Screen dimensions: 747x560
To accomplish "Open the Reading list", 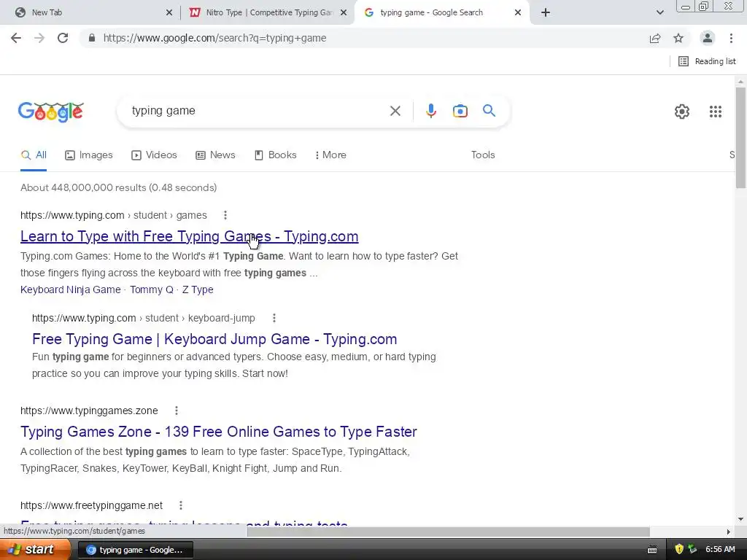I will (x=707, y=61).
